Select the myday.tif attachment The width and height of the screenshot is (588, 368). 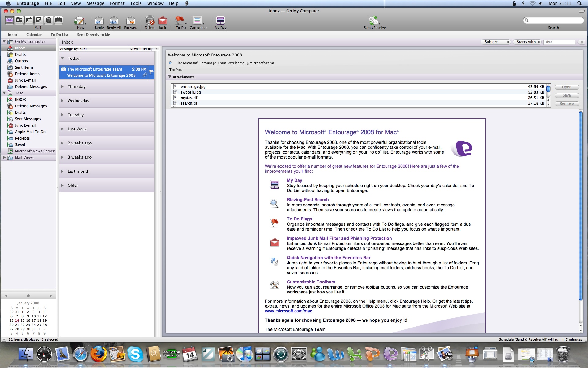point(358,98)
